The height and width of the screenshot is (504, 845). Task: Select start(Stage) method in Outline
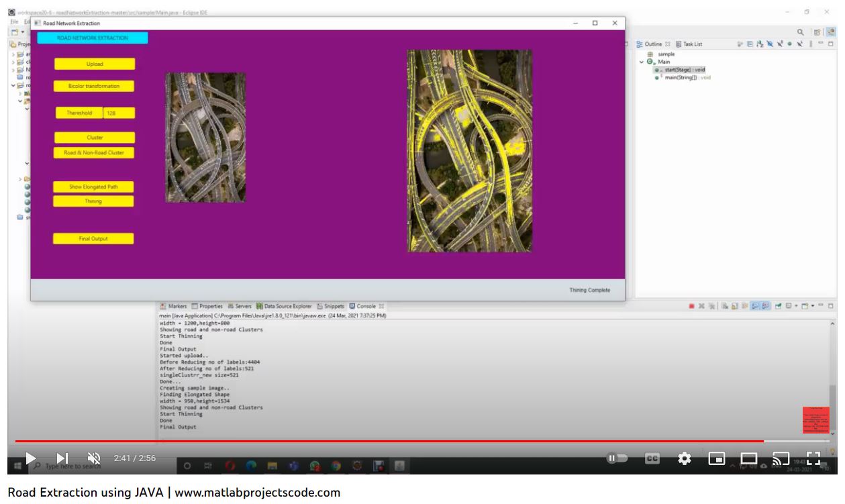click(x=684, y=70)
